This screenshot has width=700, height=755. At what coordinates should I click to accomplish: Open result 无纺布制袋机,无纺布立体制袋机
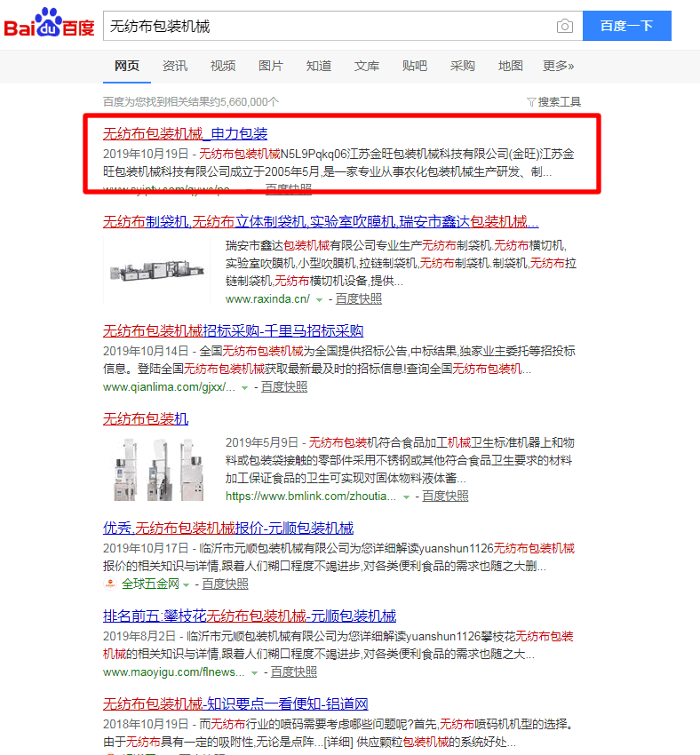pyautogui.click(x=321, y=221)
